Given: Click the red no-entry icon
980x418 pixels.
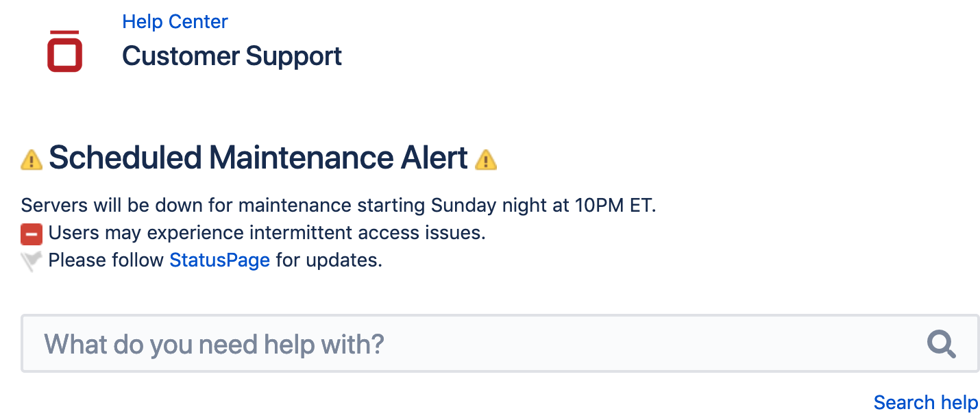Looking at the screenshot, I should 32,234.
